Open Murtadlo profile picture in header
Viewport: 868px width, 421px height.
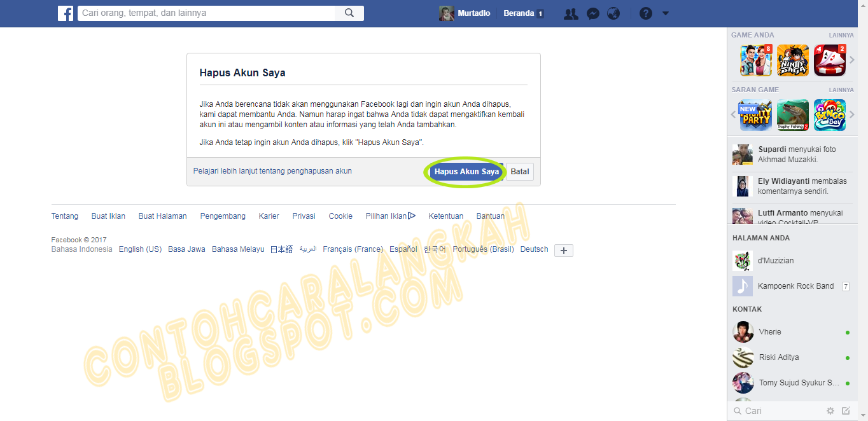[x=446, y=13]
